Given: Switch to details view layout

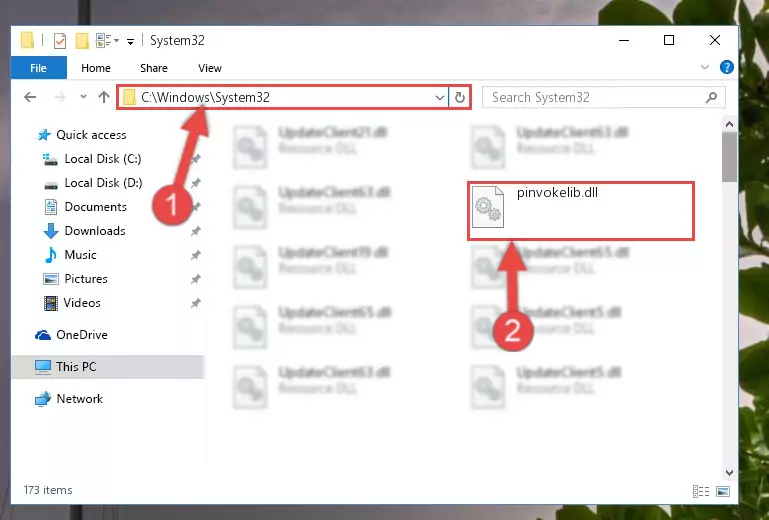Looking at the screenshot, I should [701, 491].
